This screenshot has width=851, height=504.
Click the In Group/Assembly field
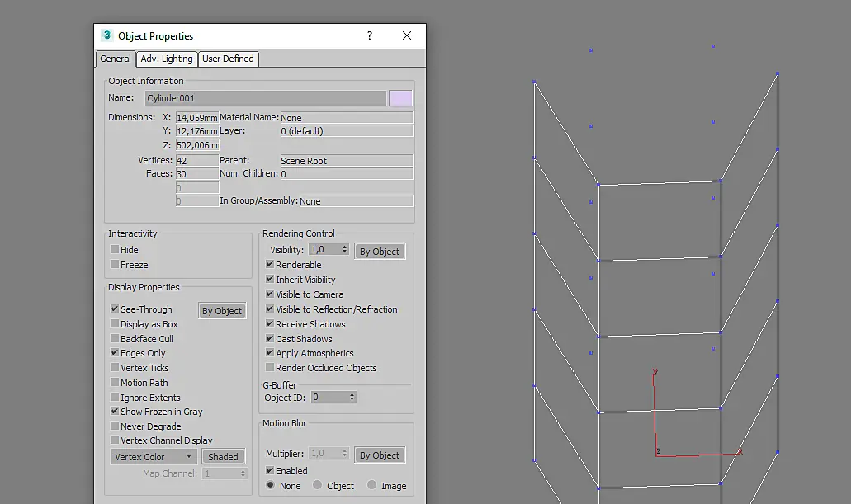[356, 200]
